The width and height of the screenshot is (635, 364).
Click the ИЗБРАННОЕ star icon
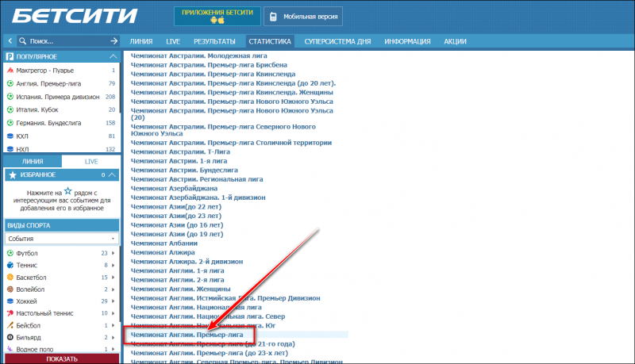[13, 174]
